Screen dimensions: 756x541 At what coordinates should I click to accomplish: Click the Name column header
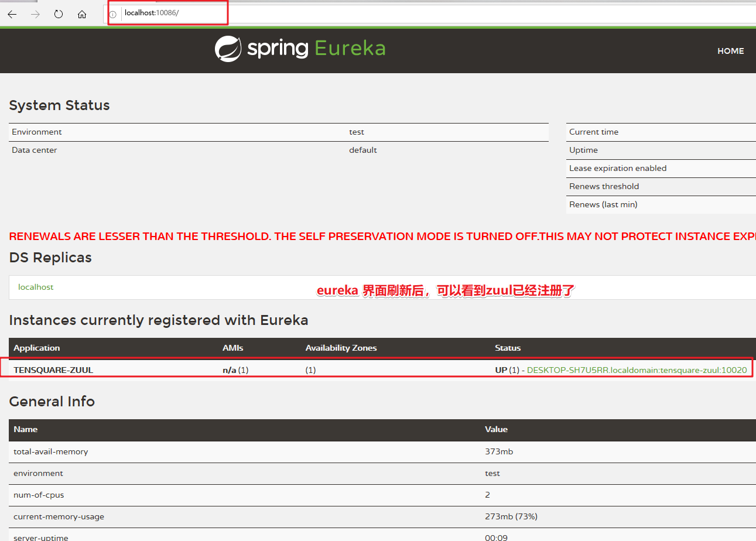[25, 429]
